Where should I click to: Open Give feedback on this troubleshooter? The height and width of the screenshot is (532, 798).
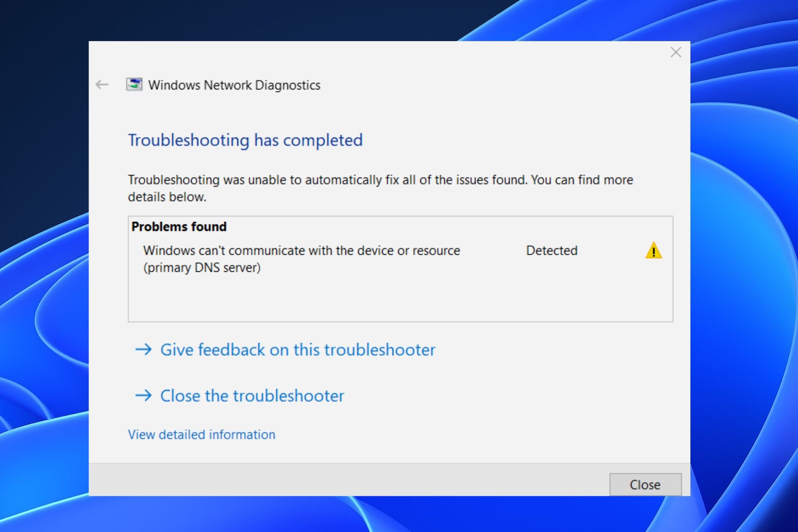click(286, 350)
